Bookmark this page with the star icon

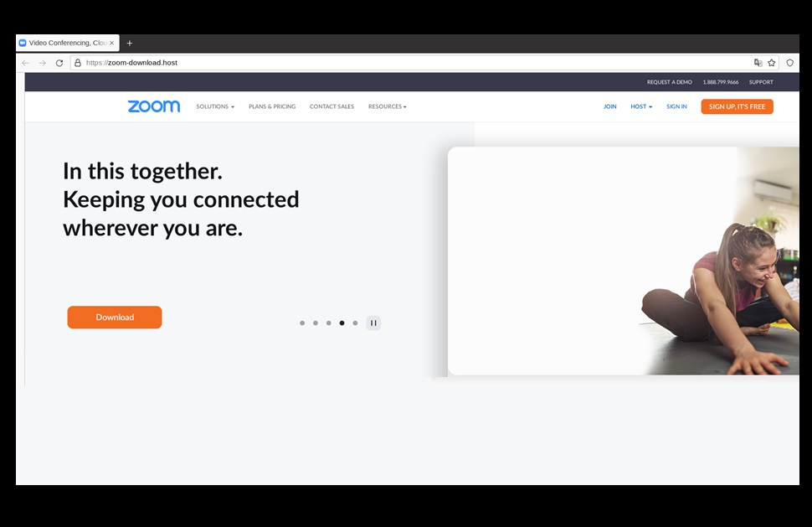point(772,63)
